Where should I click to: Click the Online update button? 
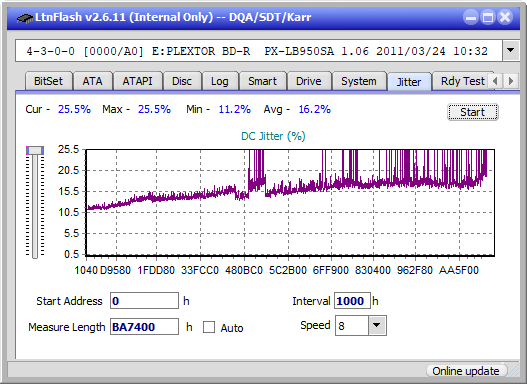point(466,371)
